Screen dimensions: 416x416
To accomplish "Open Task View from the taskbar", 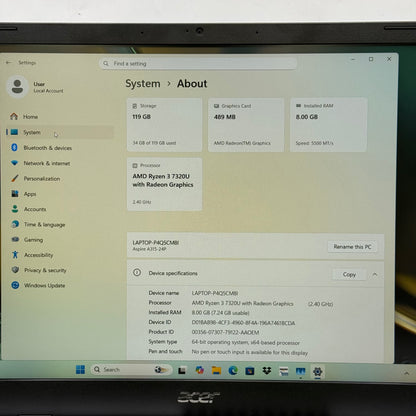I will 182,370.
